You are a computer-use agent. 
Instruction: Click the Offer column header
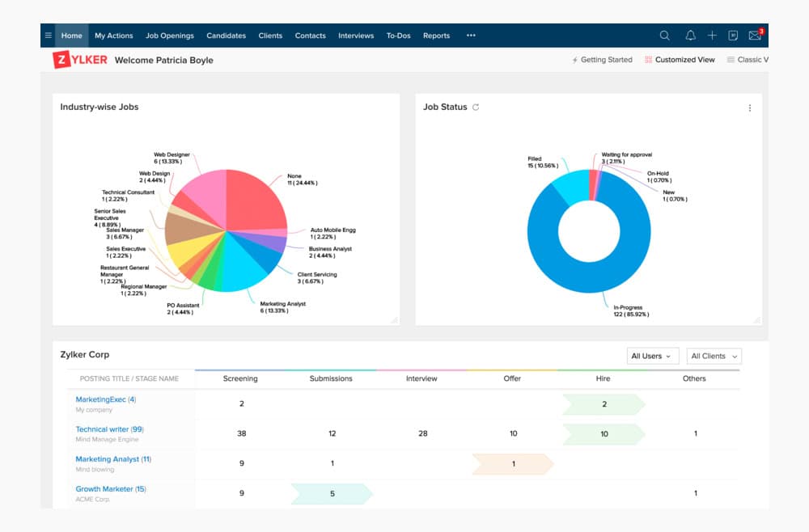(512, 378)
